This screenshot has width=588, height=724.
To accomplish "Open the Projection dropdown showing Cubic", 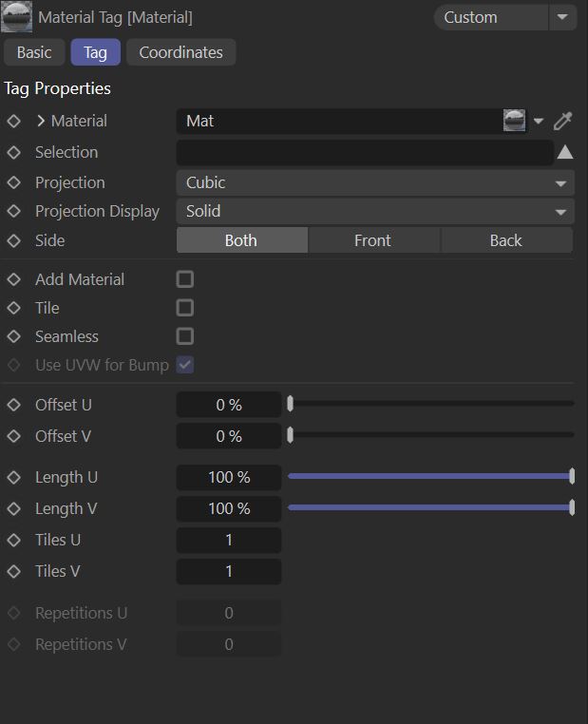I will point(374,182).
